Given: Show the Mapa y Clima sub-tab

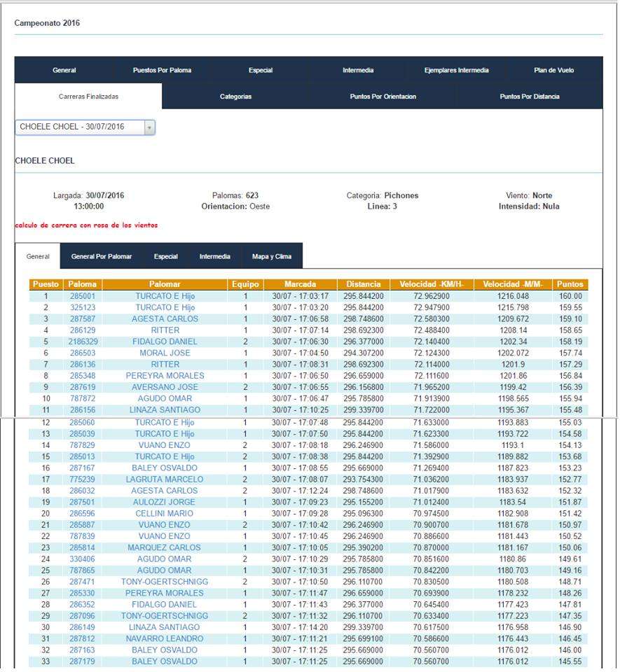Looking at the screenshot, I should [x=272, y=257].
